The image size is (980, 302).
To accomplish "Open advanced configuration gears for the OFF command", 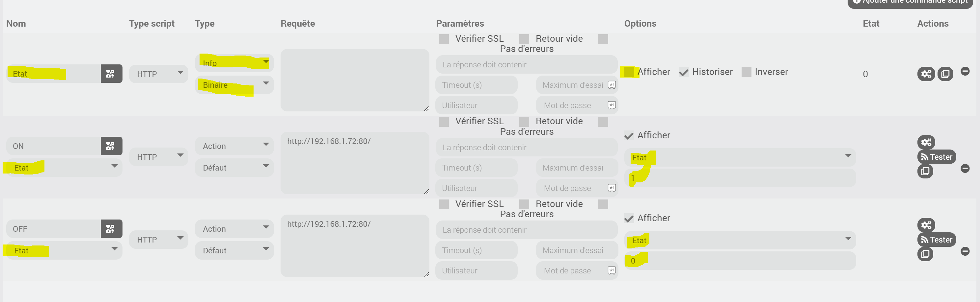I will tap(926, 225).
